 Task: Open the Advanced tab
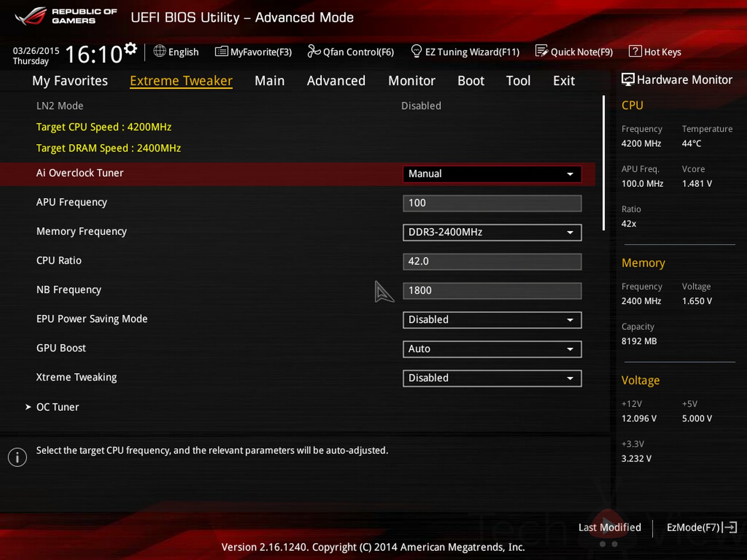(336, 81)
